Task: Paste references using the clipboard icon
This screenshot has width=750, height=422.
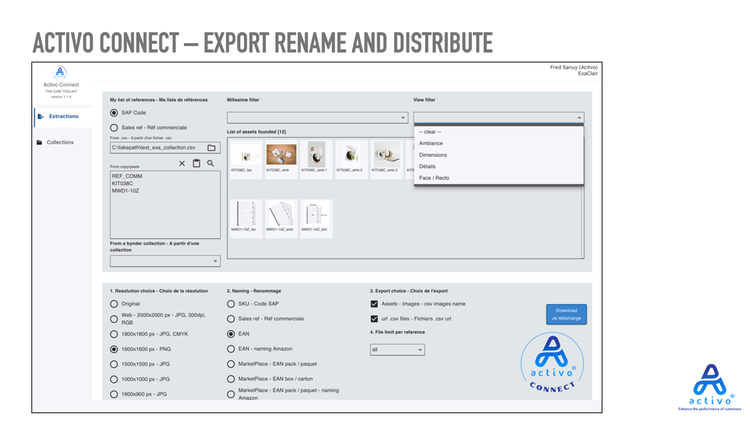Action: [196, 163]
